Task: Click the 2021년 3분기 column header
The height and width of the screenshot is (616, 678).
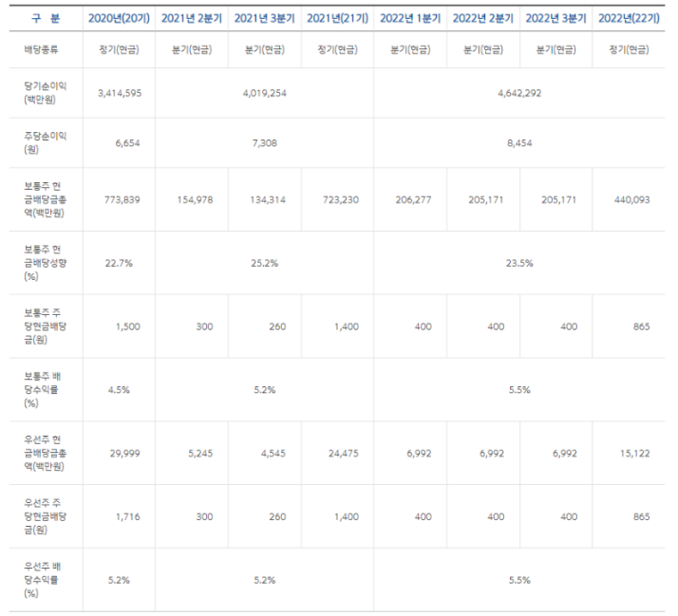Action: 265,19
